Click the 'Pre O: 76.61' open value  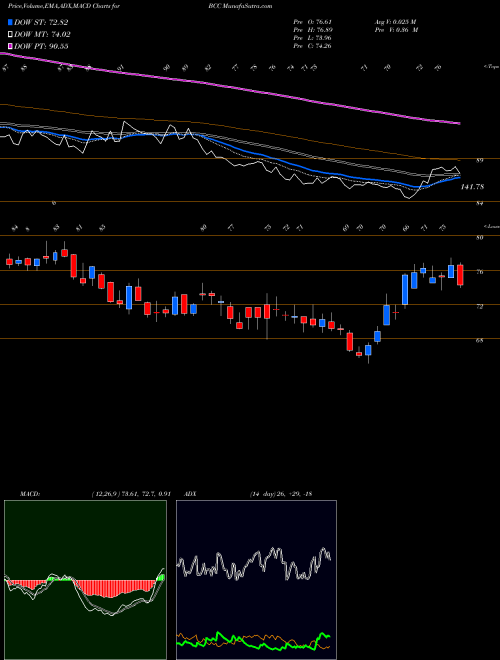313,22
